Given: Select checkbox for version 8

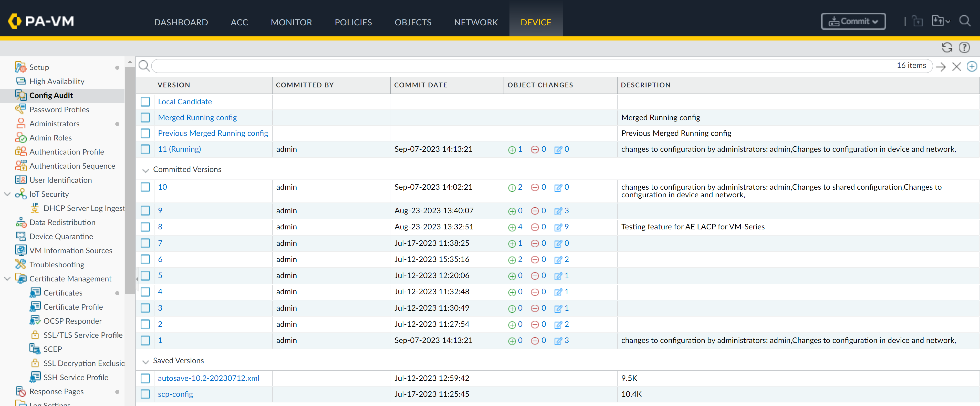Looking at the screenshot, I should pos(145,227).
